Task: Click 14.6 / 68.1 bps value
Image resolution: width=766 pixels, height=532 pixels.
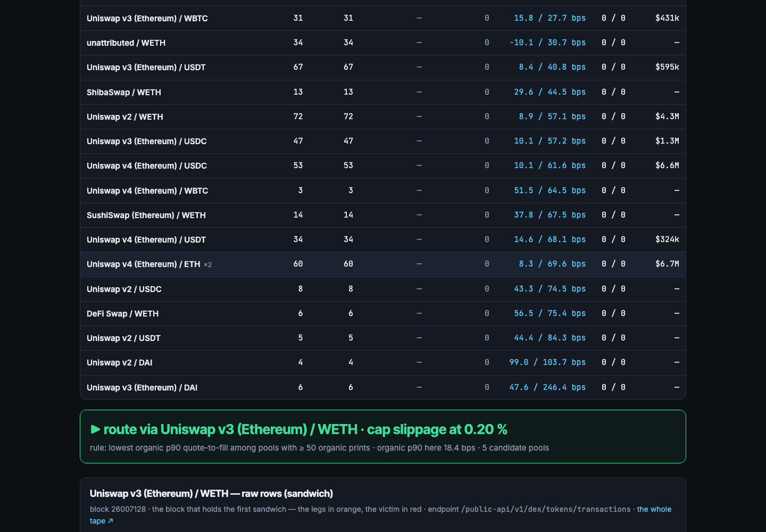Action: (549, 239)
